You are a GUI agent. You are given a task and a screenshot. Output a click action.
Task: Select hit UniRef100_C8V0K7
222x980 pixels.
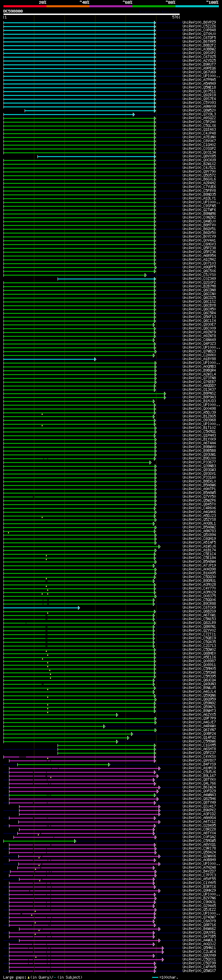pyautogui.click(x=199, y=141)
